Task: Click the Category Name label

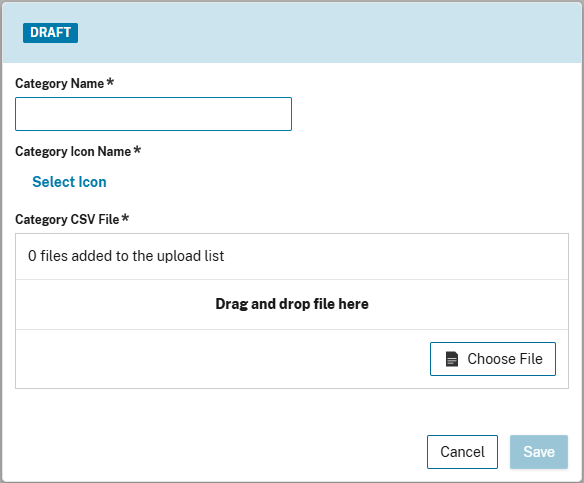Action: point(60,83)
